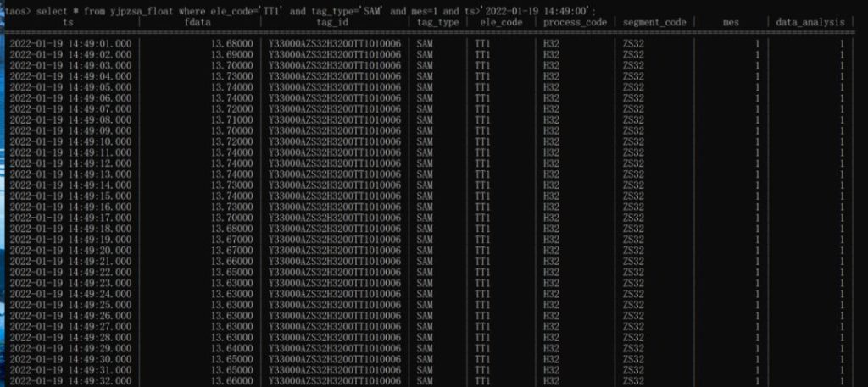Click the data_analysis column header
Image resolution: width=868 pixels, height=387 pixels.
pos(810,23)
